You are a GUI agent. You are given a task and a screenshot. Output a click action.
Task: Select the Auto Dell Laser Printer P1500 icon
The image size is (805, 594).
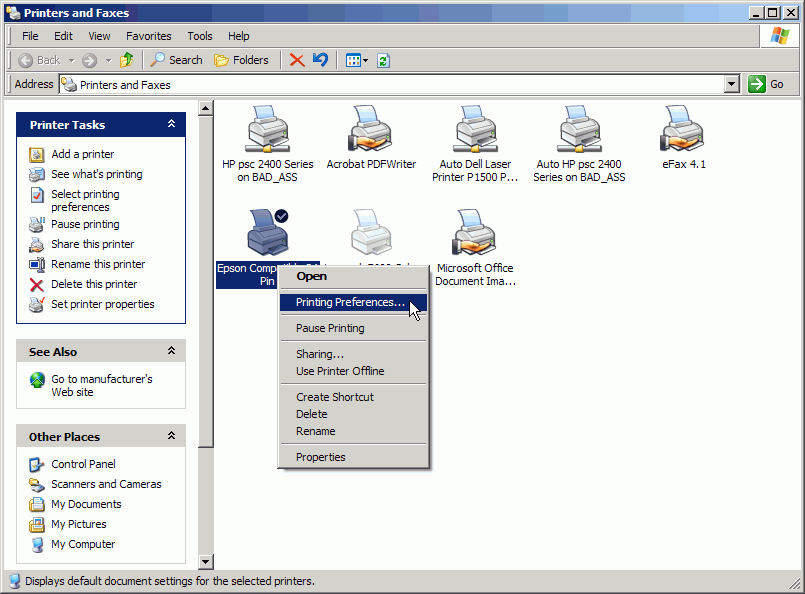(x=475, y=129)
